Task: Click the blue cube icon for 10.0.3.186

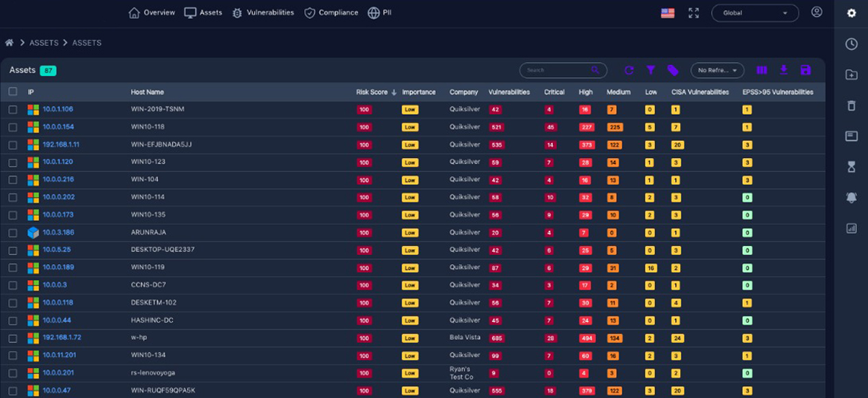Action: pos(33,233)
